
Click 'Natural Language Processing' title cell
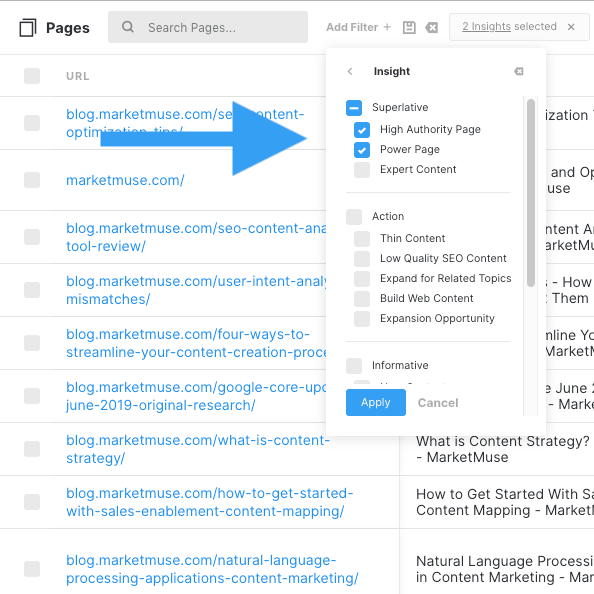(505, 569)
